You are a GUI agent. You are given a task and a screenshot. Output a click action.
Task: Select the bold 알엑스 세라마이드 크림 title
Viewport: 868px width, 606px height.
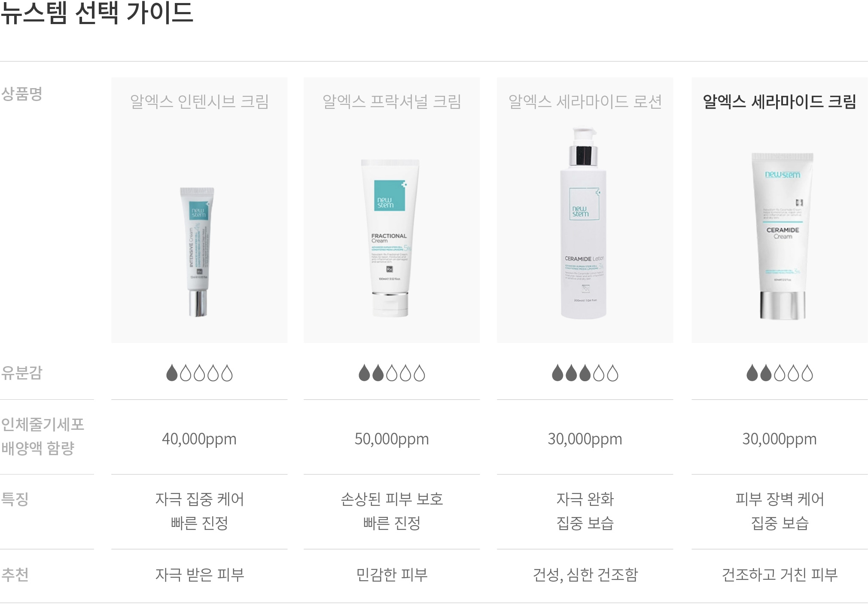(780, 102)
